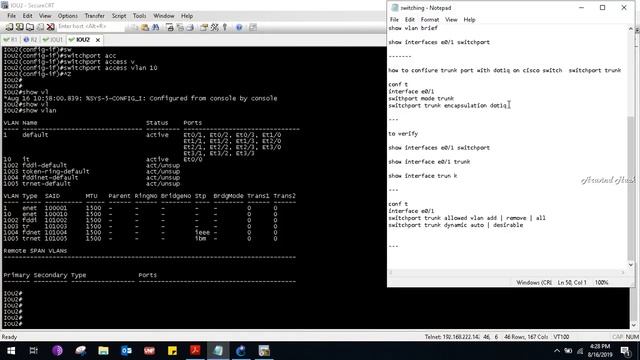This screenshot has height=360, width=640.
Task: Click 'token-ring-default' VLAN name in terminal
Action: click(56, 171)
